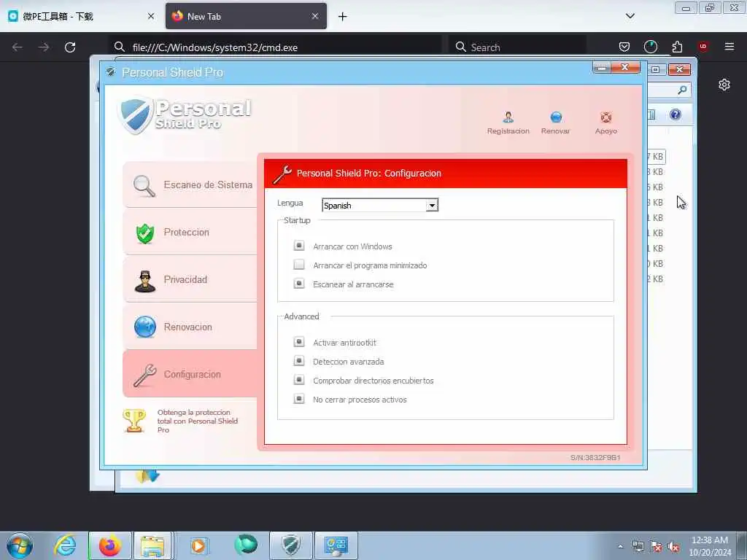The image size is (747, 560).
Task: Click the network tray icon
Action: coord(638,547)
